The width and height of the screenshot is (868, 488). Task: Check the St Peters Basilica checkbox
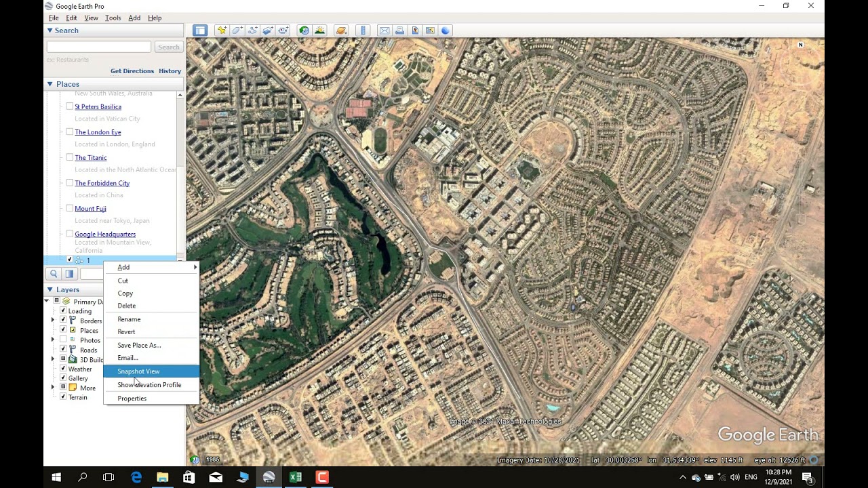click(69, 106)
